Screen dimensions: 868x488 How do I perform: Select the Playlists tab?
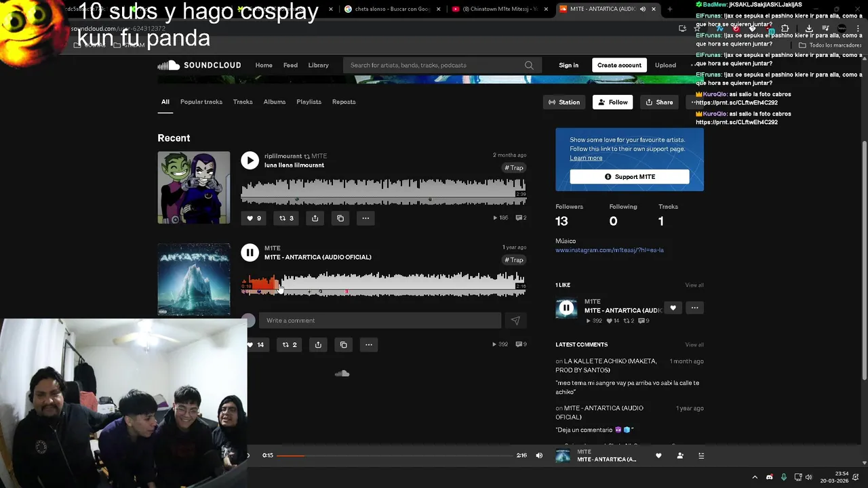[309, 102]
